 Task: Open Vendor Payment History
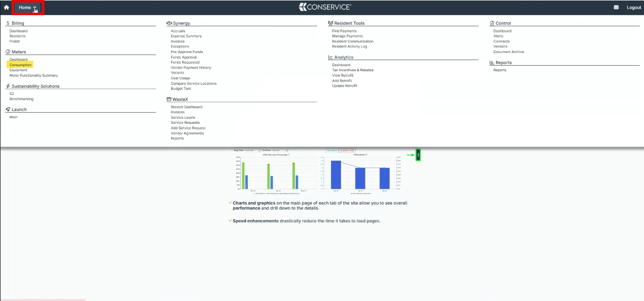191,68
